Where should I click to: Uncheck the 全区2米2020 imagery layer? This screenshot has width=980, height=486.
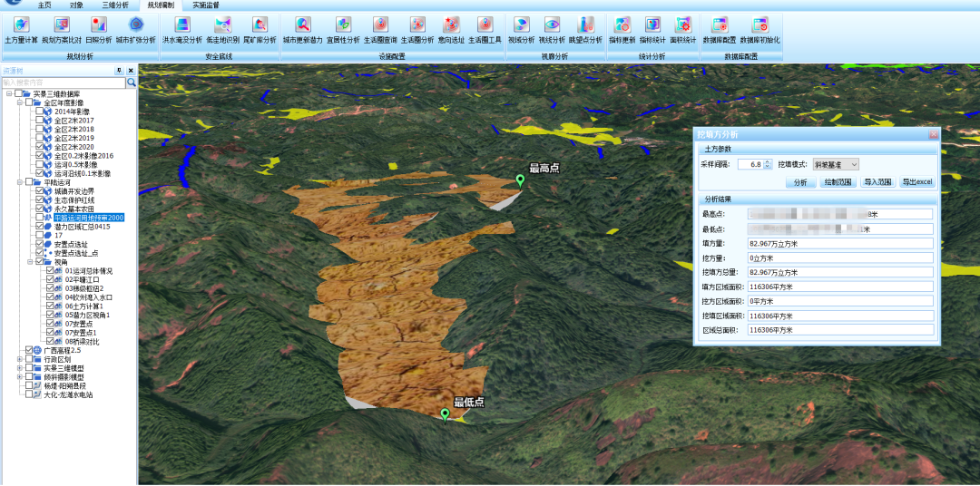pos(39,147)
